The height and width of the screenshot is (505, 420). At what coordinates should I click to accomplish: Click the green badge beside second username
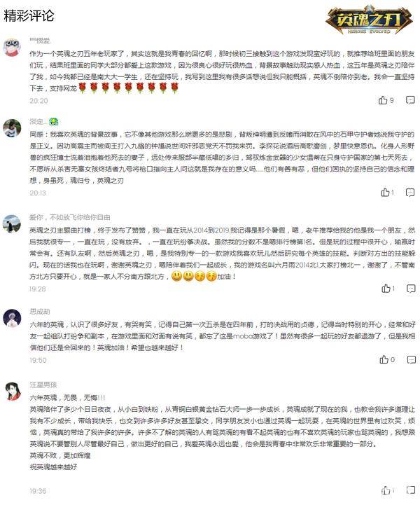pos(54,121)
